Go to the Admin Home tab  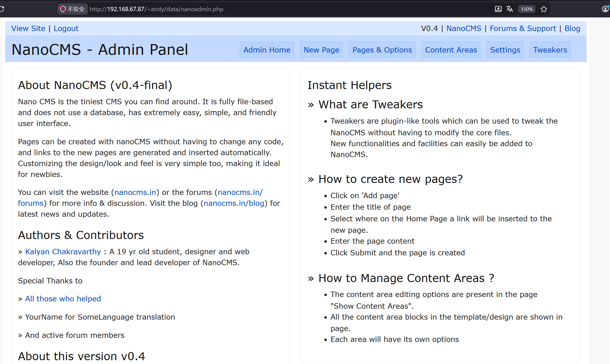coord(267,50)
